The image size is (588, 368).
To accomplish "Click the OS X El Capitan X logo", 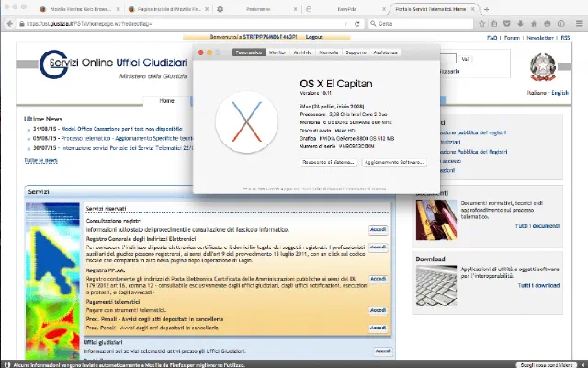I will click(246, 121).
